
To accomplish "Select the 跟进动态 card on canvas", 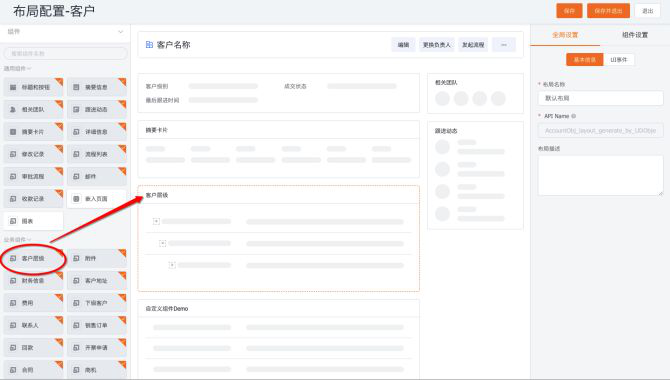I will coord(475,175).
